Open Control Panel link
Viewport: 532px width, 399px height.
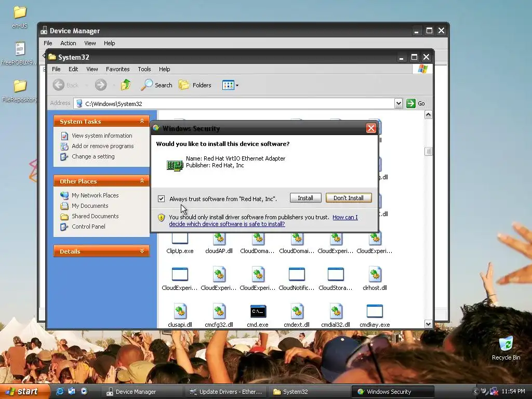tap(88, 227)
